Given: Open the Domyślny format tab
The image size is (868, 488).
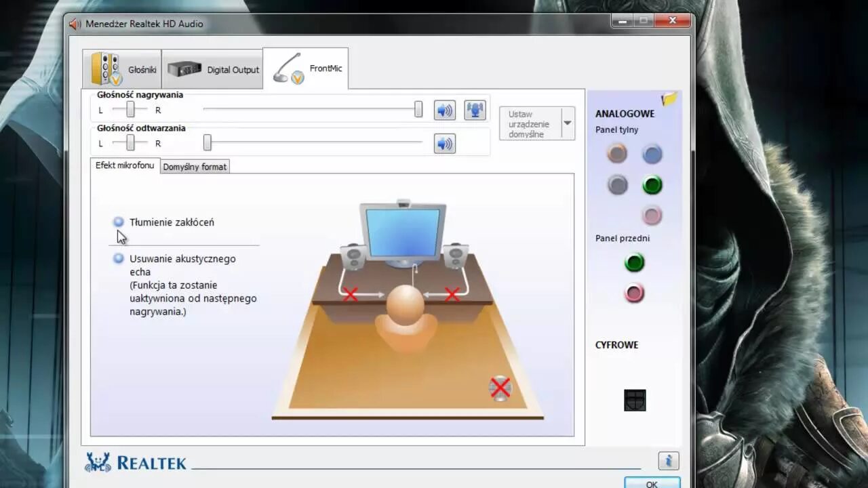Looking at the screenshot, I should [195, 167].
